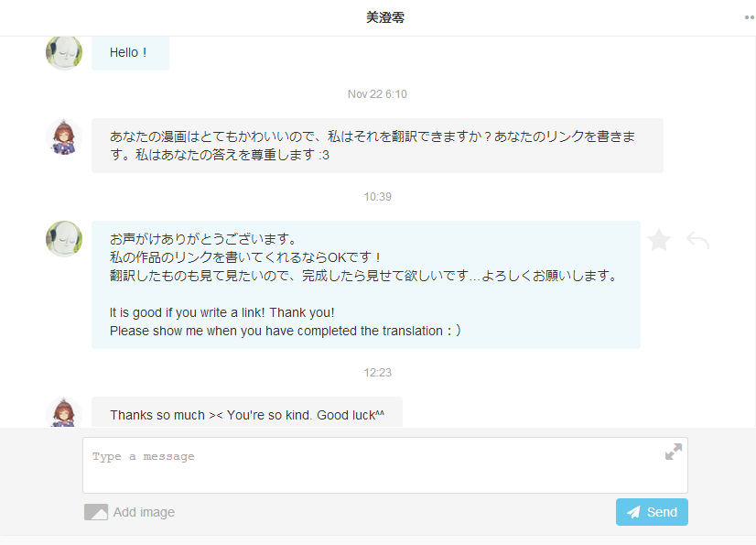The height and width of the screenshot is (545, 756).
Task: Click the Nov 22 6:10 timestamp
Action: (377, 94)
